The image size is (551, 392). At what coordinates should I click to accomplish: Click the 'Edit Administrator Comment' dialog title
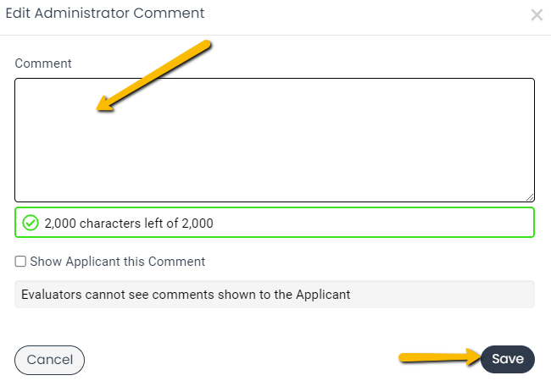click(x=105, y=14)
